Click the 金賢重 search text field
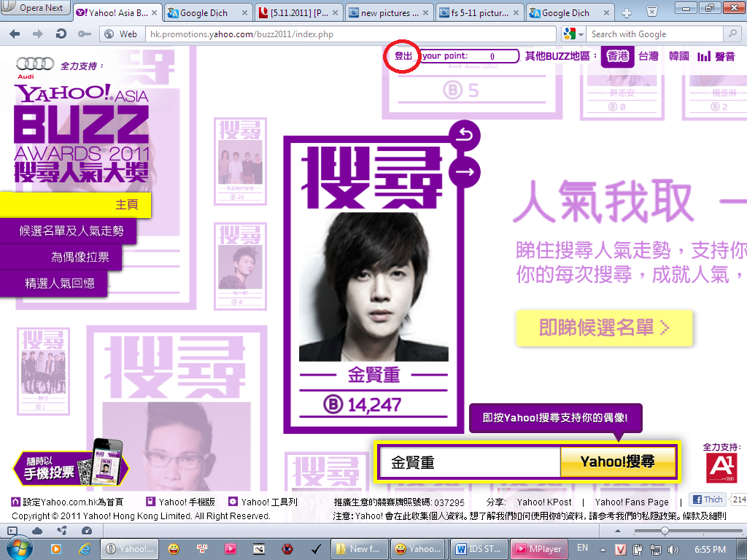Screen dimensions: 747x560 point(470,462)
